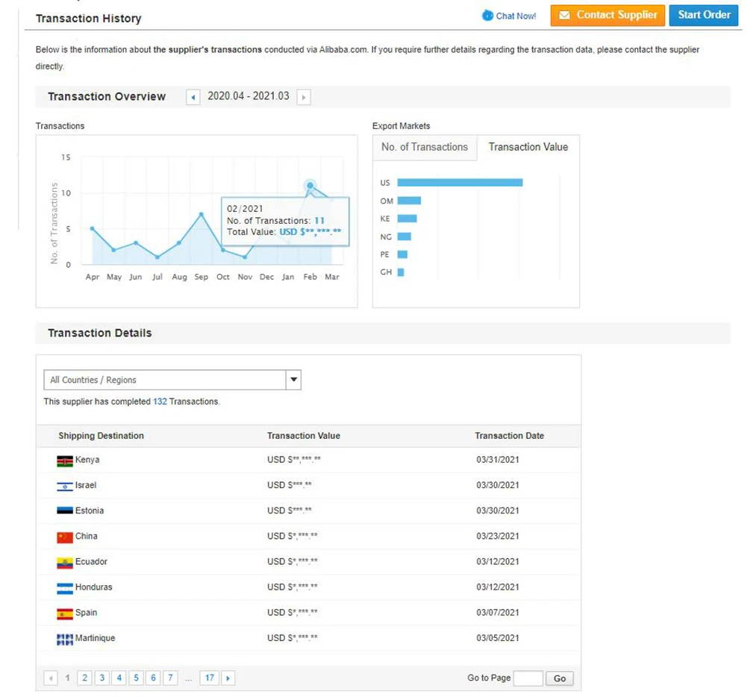Click next page arrow in pagination
Image resolution: width=756 pixels, height=700 pixels.
coord(228,678)
